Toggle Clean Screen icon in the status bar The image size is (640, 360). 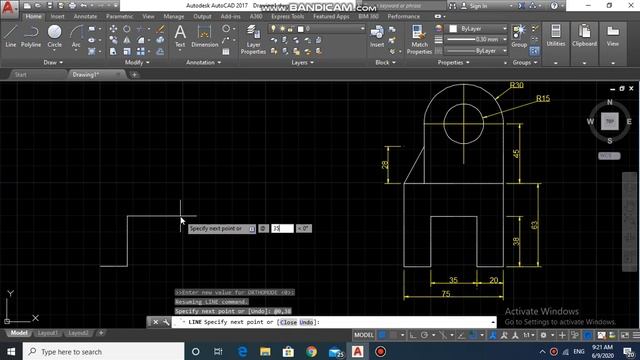coord(625,335)
